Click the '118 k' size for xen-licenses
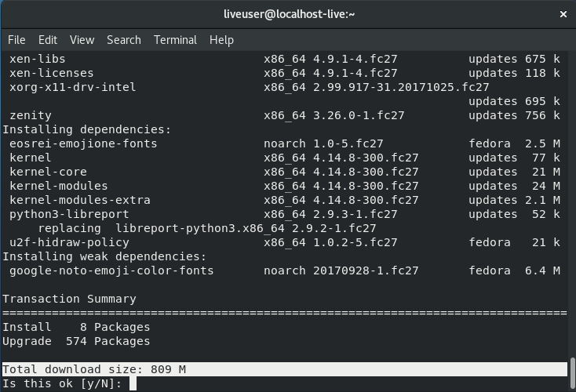The height and width of the screenshot is (392, 576). point(542,73)
